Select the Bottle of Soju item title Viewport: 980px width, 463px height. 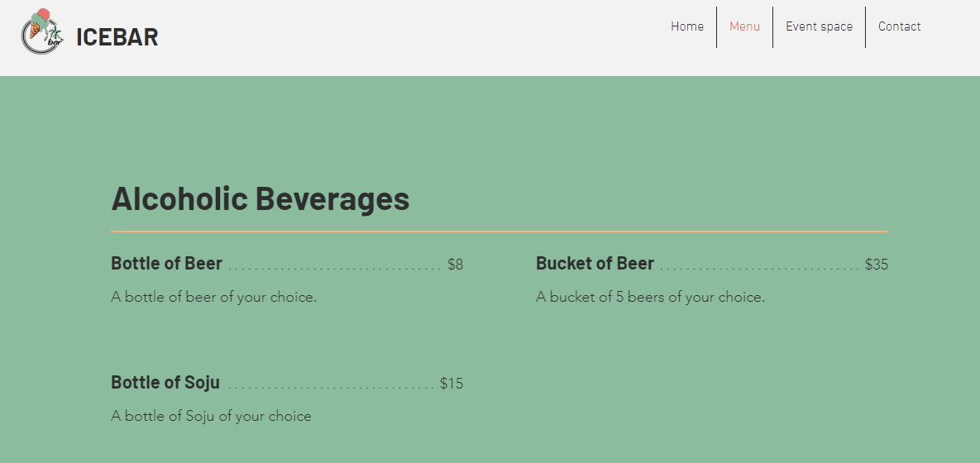[165, 383]
